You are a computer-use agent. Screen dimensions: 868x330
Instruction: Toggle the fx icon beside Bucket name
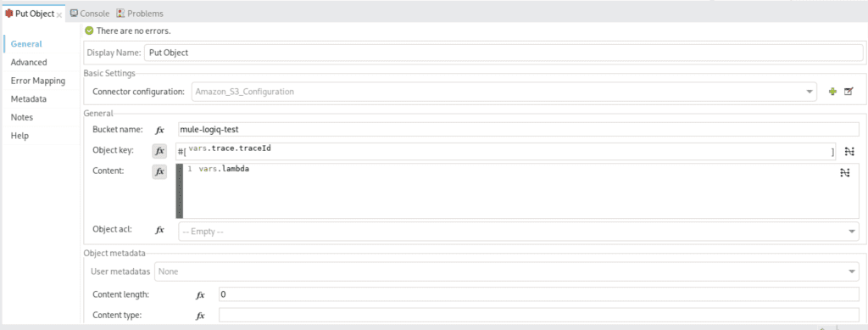[159, 130]
